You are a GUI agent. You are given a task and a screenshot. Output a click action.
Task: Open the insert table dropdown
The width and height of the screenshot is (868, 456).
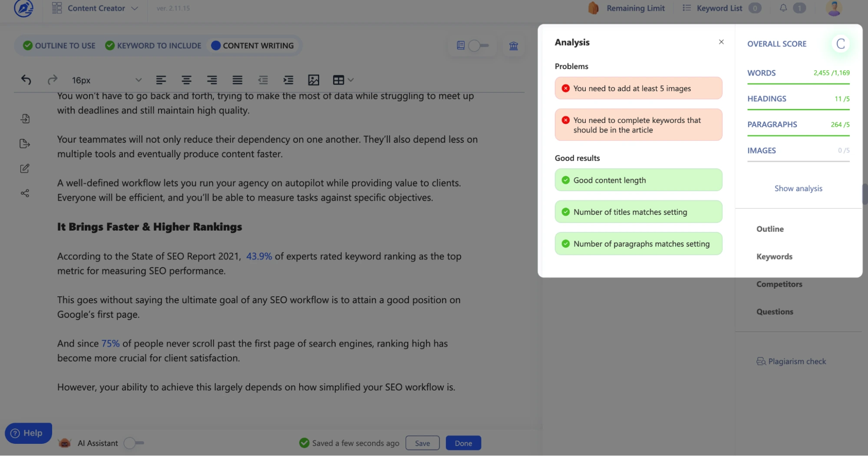pyautogui.click(x=343, y=80)
